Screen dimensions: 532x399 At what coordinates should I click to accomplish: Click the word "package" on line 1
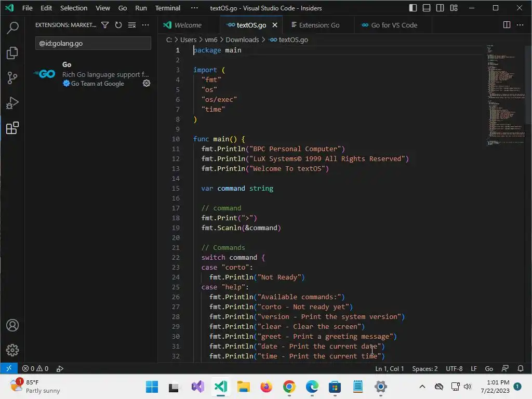[x=207, y=50]
